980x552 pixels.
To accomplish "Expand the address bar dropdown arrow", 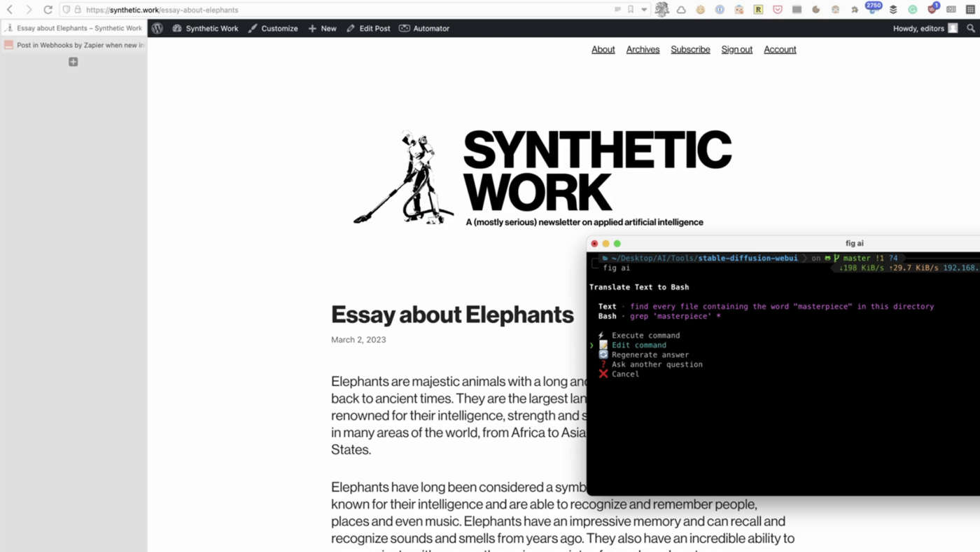I will point(644,10).
